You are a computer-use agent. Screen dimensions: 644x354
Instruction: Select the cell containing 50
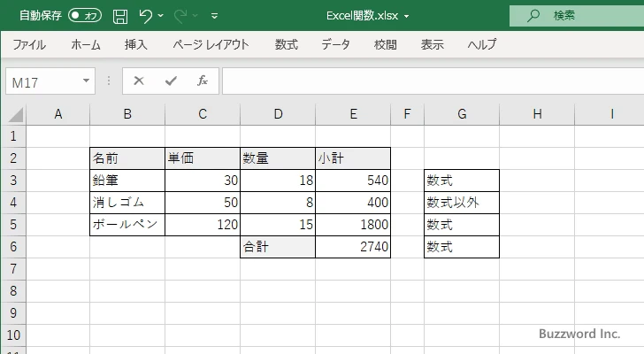[x=203, y=203]
